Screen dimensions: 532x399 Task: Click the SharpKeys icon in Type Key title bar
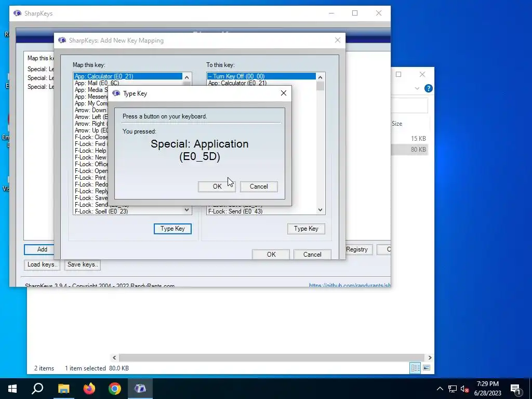click(116, 93)
